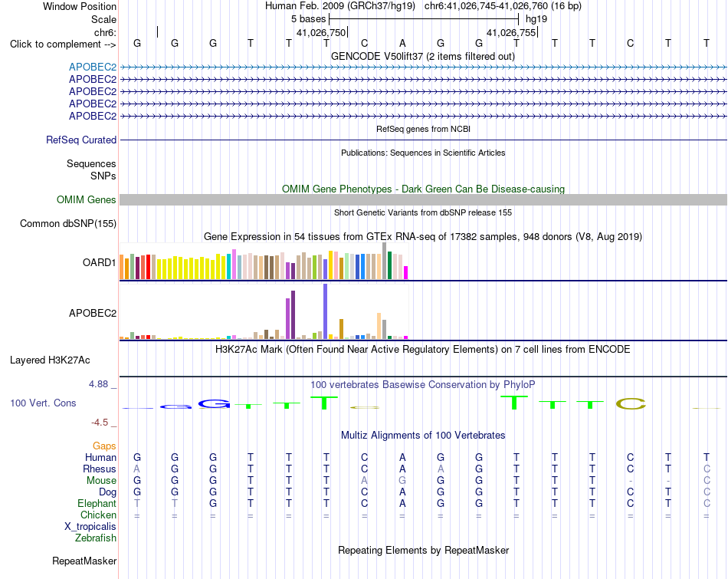Select the 'Click to complement -->' label
Image resolution: width=728 pixels, height=579 pixels.
[x=63, y=44]
